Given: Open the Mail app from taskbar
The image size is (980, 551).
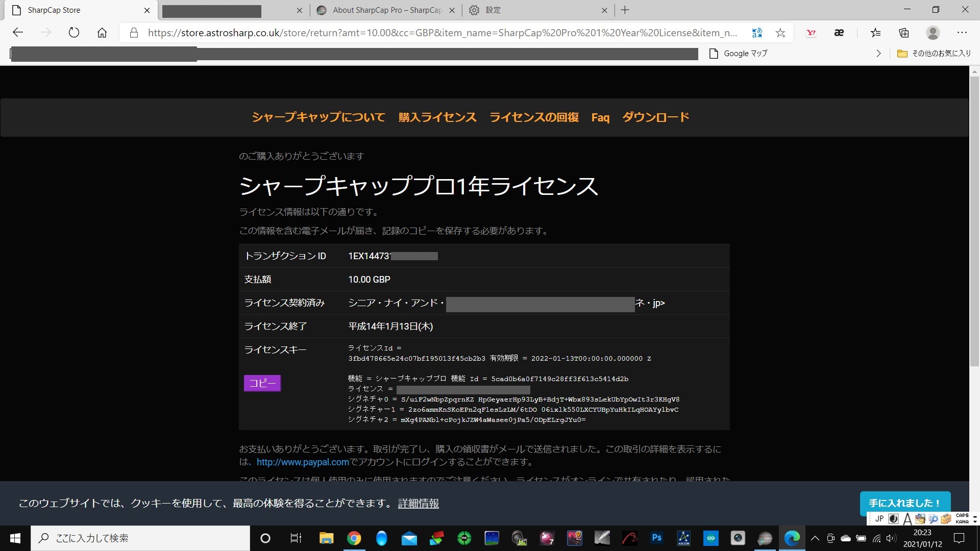Looking at the screenshot, I should (409, 538).
